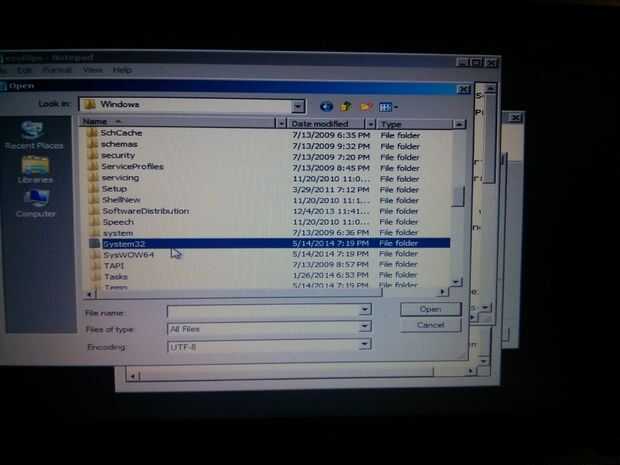
Task: Select the ServiceProfiles folder icon
Action: coord(93,166)
